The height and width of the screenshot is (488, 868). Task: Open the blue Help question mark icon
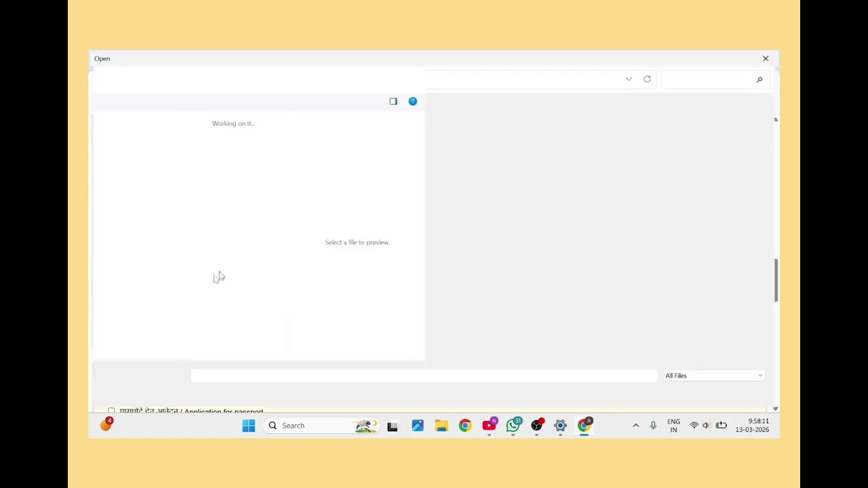pyautogui.click(x=412, y=101)
